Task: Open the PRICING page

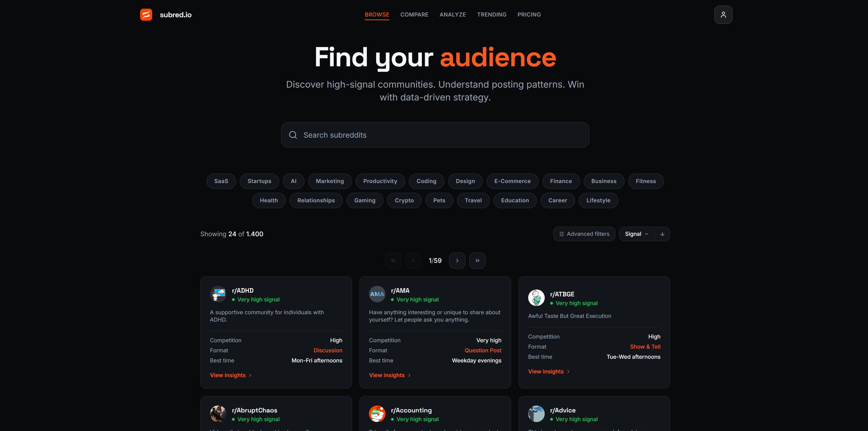Action: pos(529,14)
